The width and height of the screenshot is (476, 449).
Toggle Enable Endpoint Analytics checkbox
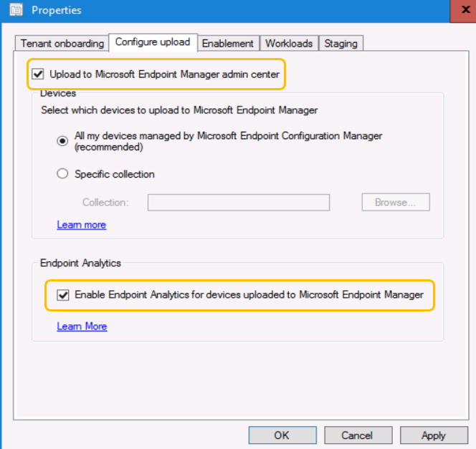click(63, 295)
